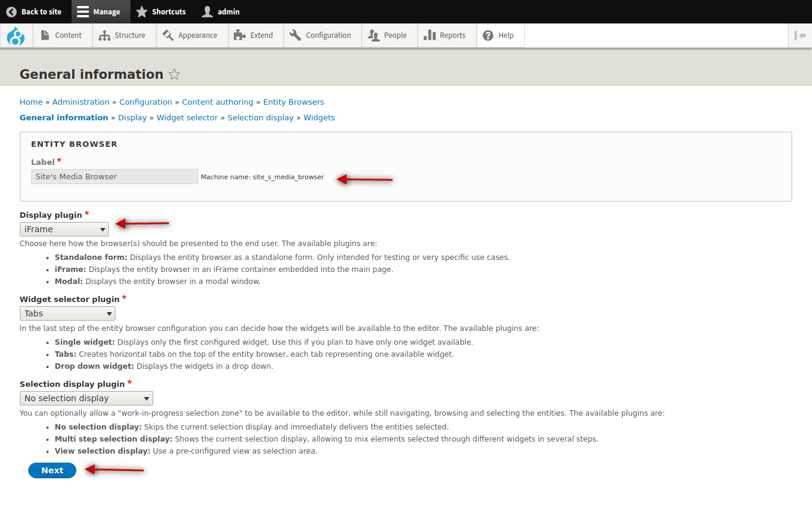Collapse toolbar using the right-edge orientation icon
Viewport: 812px width, 527px height.
point(799,35)
